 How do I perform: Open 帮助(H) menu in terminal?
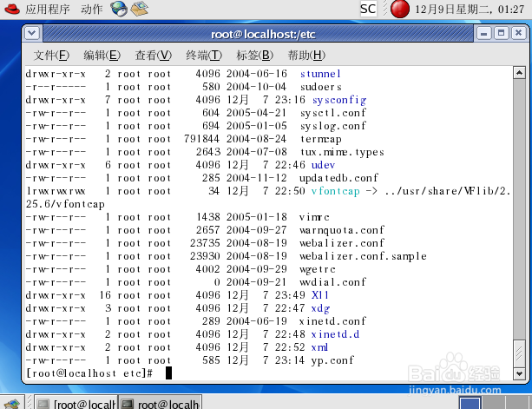[306, 55]
